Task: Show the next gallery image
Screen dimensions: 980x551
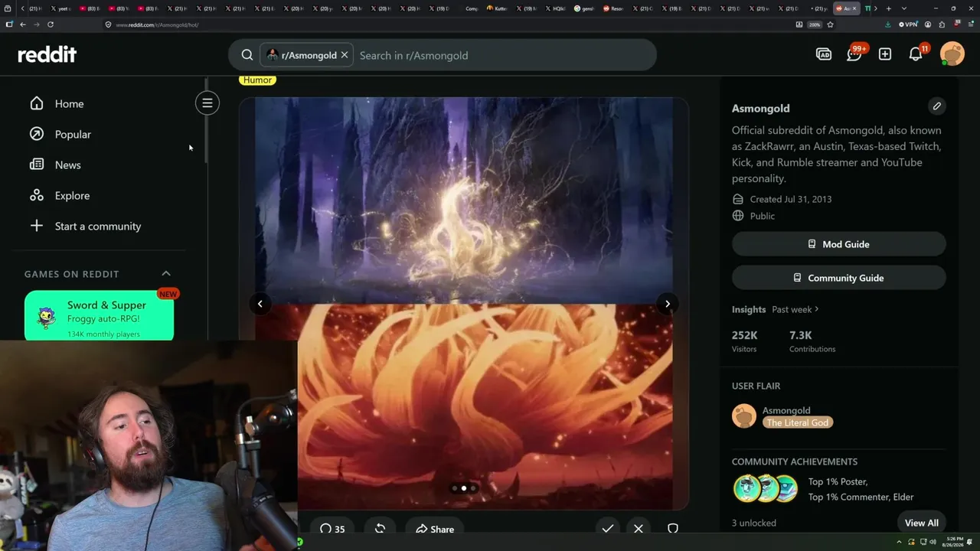Action: coord(668,304)
